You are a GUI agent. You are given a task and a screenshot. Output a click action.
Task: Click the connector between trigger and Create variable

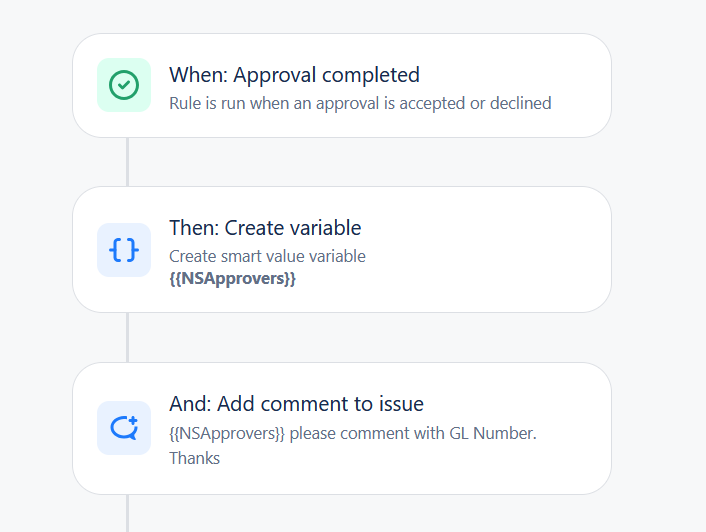tap(127, 162)
